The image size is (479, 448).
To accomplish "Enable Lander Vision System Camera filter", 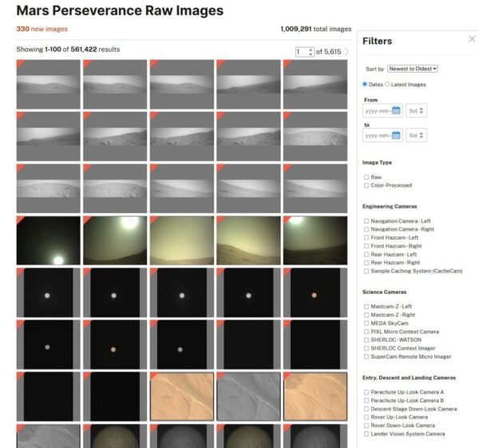I will click(x=366, y=434).
